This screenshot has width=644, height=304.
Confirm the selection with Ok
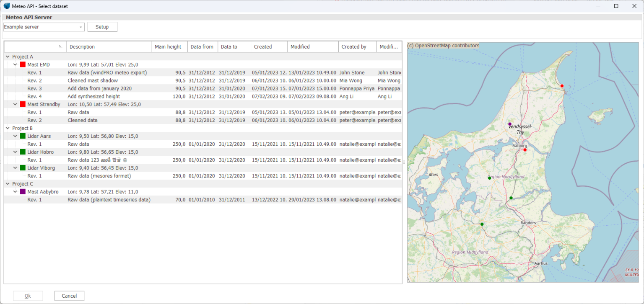coord(28,296)
